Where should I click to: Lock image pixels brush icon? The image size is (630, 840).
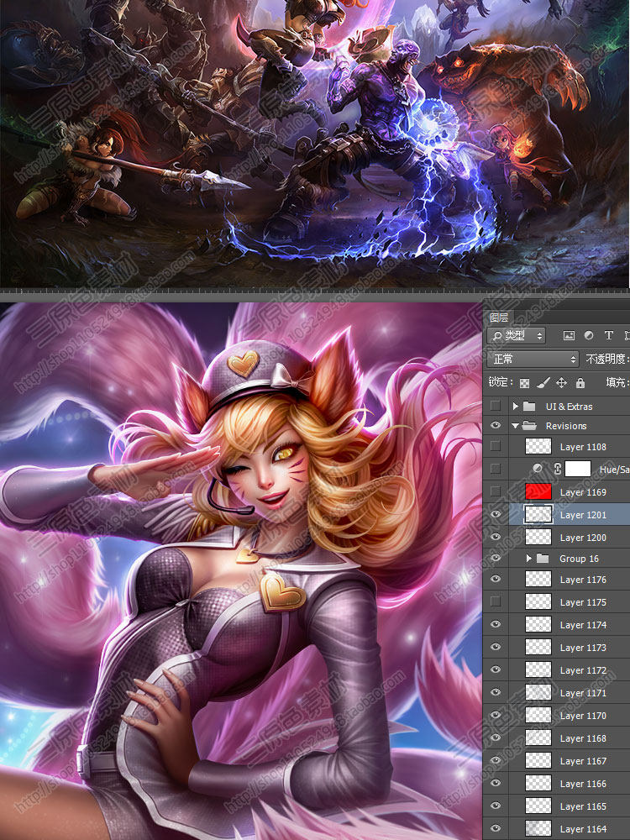[543, 382]
